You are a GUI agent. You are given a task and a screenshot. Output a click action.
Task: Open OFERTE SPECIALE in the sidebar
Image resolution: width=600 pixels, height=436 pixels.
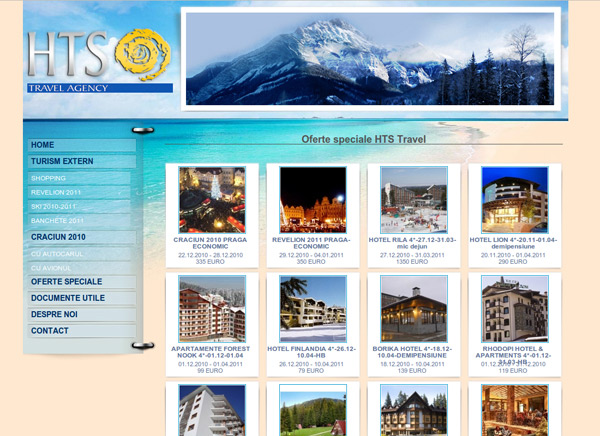[x=82, y=282]
